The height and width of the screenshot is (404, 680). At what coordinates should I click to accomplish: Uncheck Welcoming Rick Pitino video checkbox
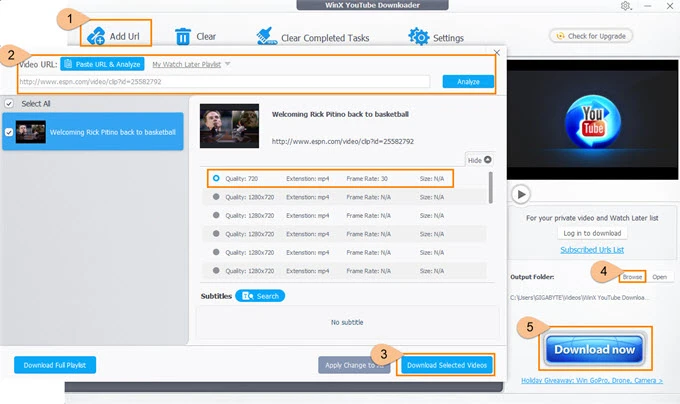9,132
